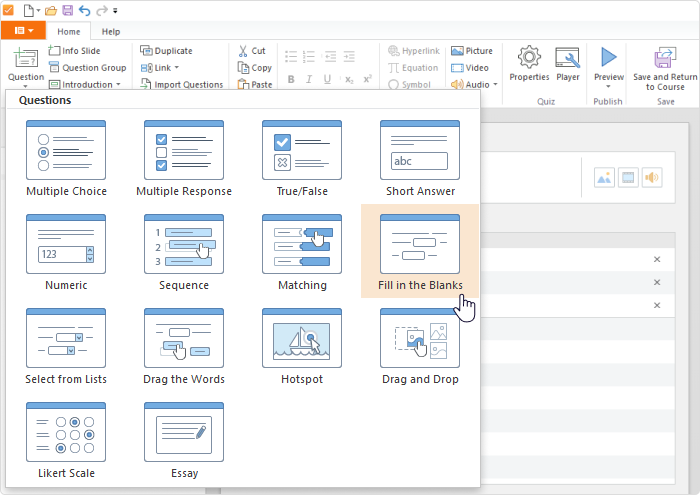
Task: Insert a Matching question
Action: [x=302, y=252]
